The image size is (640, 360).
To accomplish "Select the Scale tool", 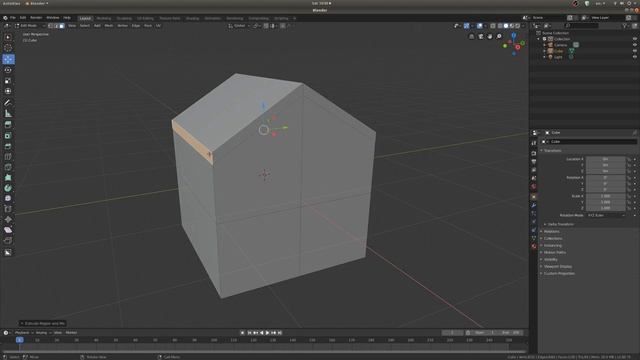I will [x=8, y=81].
